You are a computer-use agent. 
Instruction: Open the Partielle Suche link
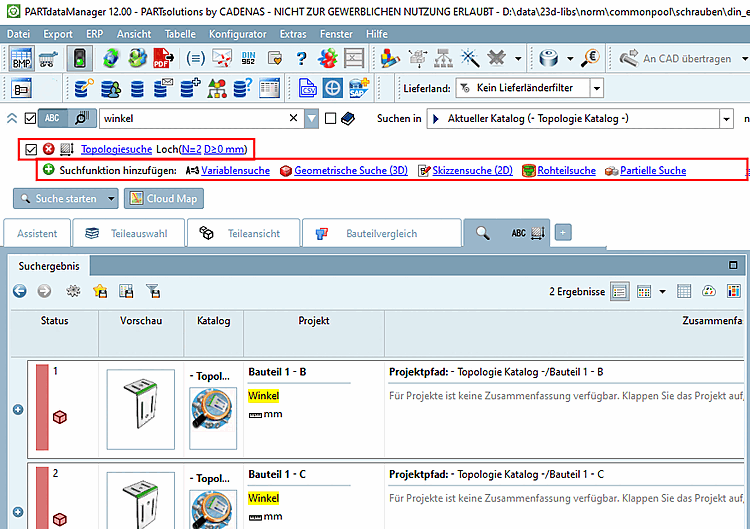pyautogui.click(x=653, y=170)
